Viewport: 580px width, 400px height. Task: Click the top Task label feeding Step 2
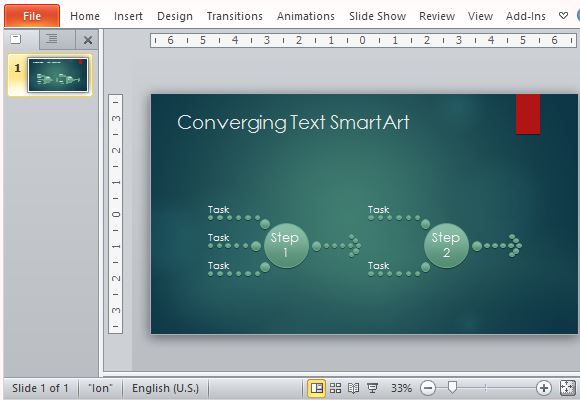click(378, 209)
